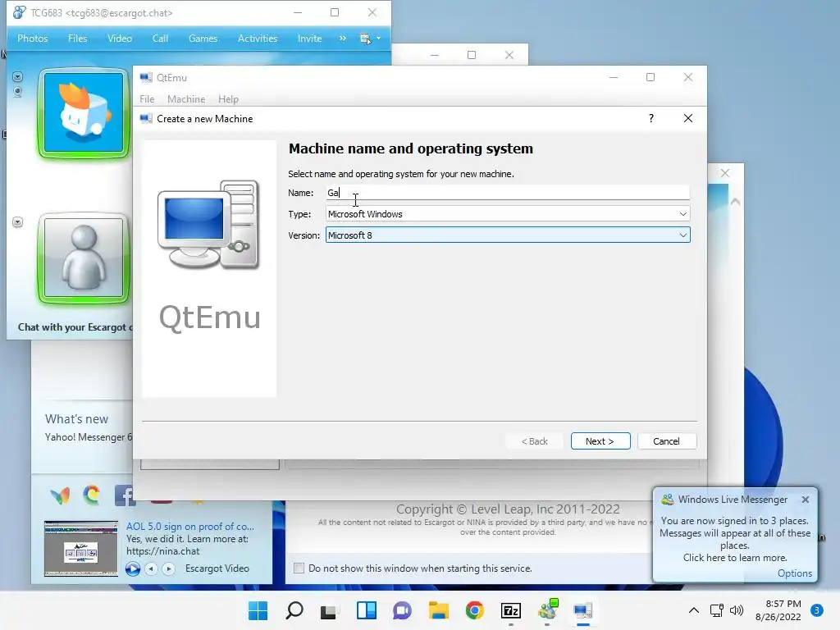The height and width of the screenshot is (630, 840).
Task: Click Video in messenger chat toolbar
Action: tap(120, 39)
